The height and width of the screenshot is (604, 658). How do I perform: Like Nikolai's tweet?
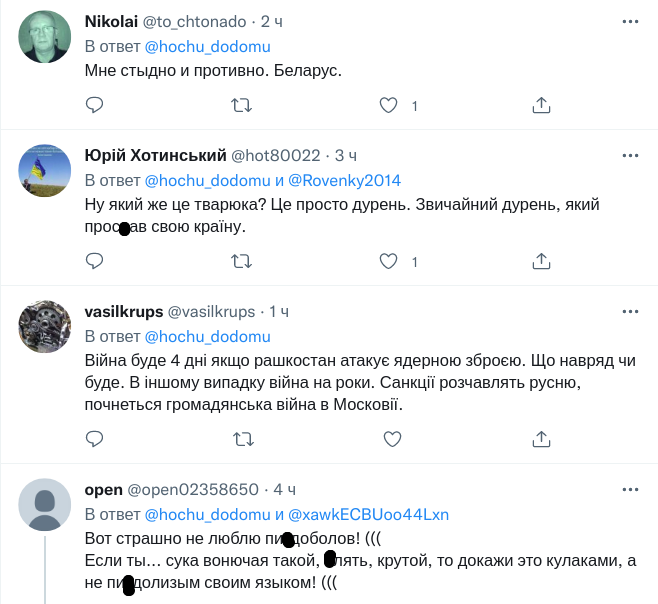click(390, 105)
